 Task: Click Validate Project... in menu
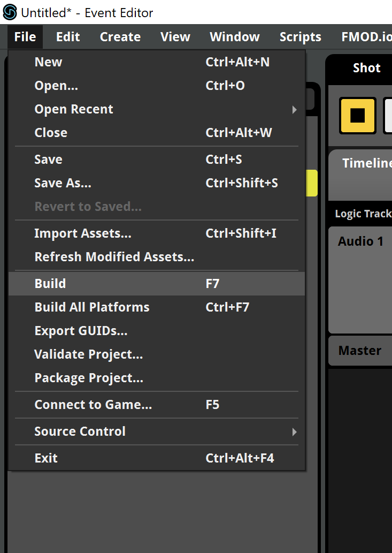click(88, 354)
